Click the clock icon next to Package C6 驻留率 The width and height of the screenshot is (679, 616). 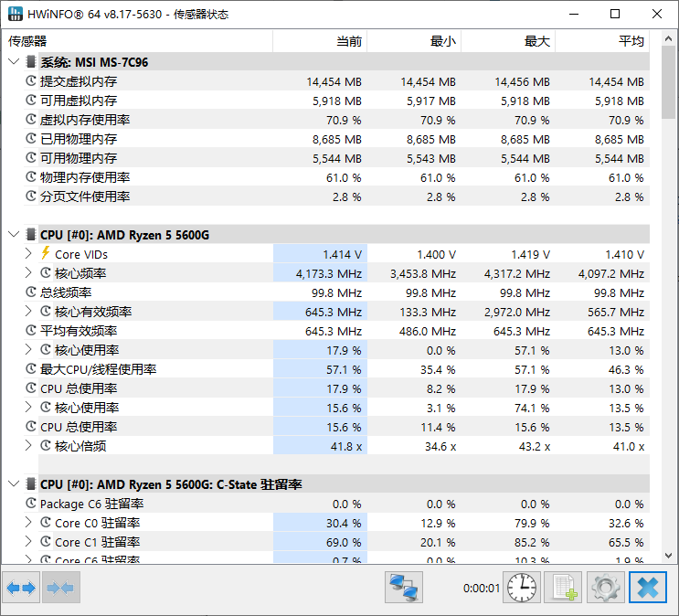coord(31,504)
